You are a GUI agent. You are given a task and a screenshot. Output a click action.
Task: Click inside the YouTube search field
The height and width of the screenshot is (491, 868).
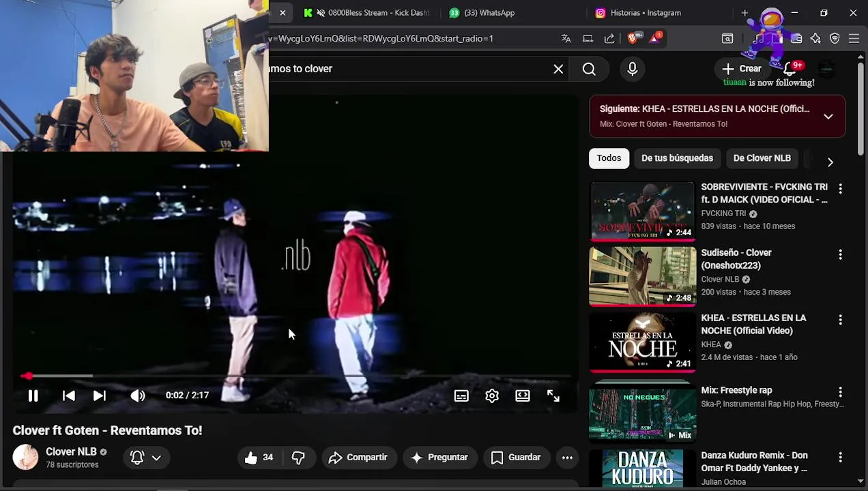[409, 69]
